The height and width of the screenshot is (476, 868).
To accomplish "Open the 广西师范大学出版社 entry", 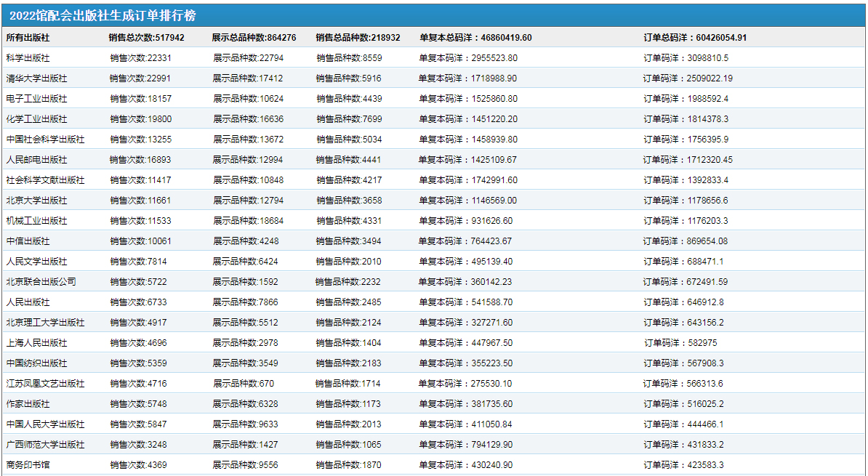I will (45, 445).
